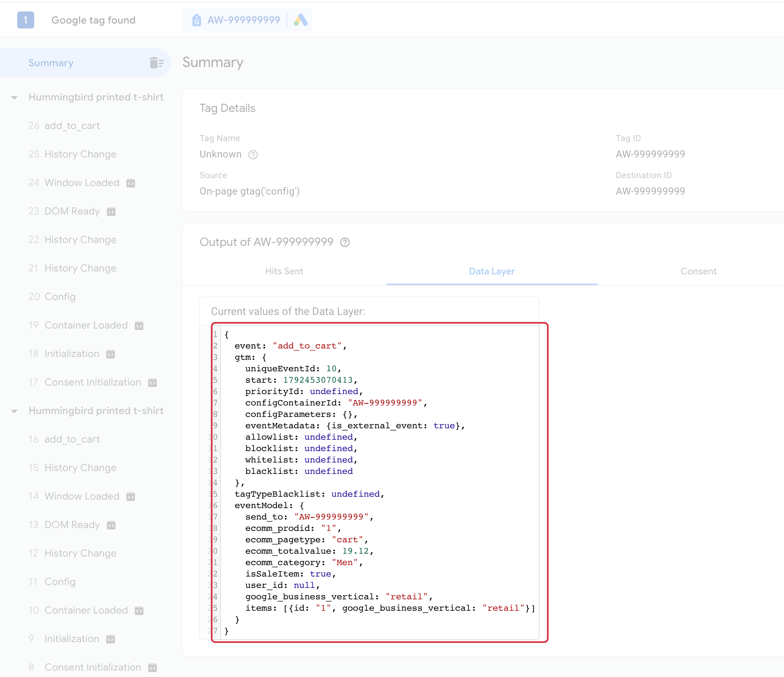
Task: Click the ecomm_totalvalue 19.12 line
Action: (x=309, y=551)
